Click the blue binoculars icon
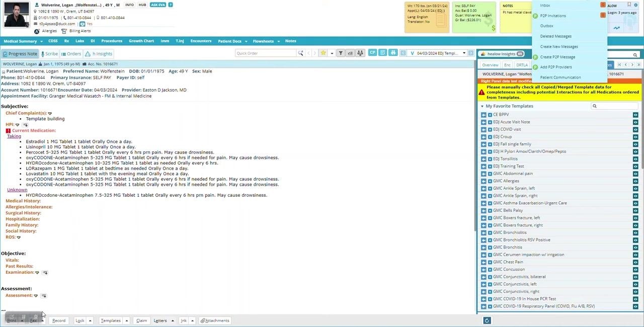Image resolution: width=644 pixels, height=327 pixels. tap(393, 53)
